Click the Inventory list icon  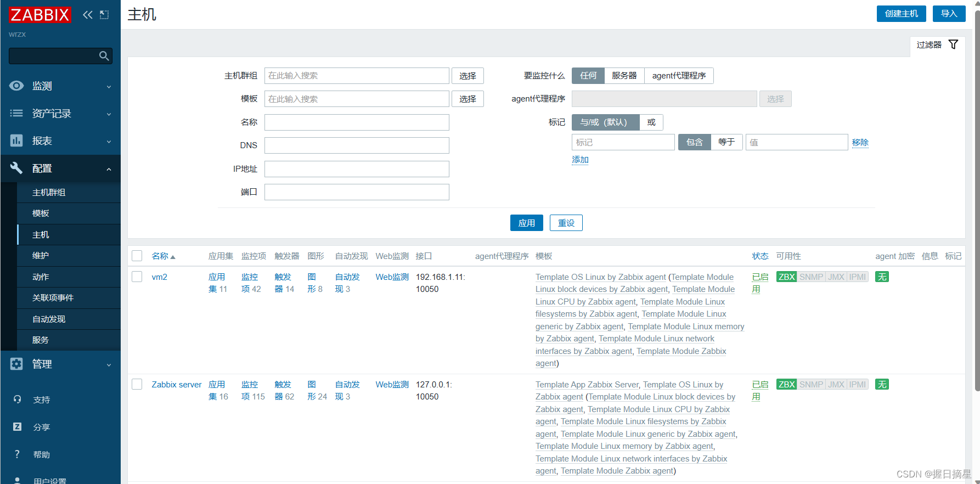coord(16,113)
